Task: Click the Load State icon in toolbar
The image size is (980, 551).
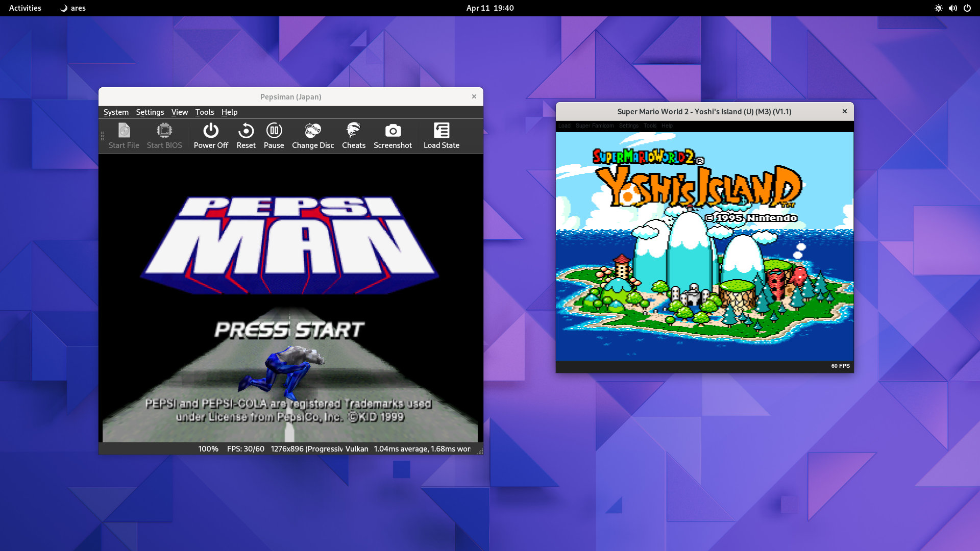Action: 441,135
